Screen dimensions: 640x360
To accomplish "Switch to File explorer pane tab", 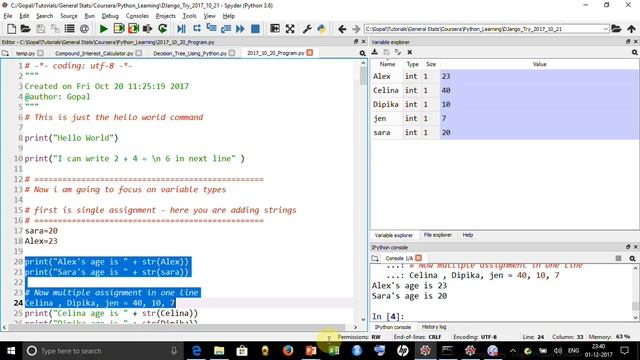I will tap(438, 235).
